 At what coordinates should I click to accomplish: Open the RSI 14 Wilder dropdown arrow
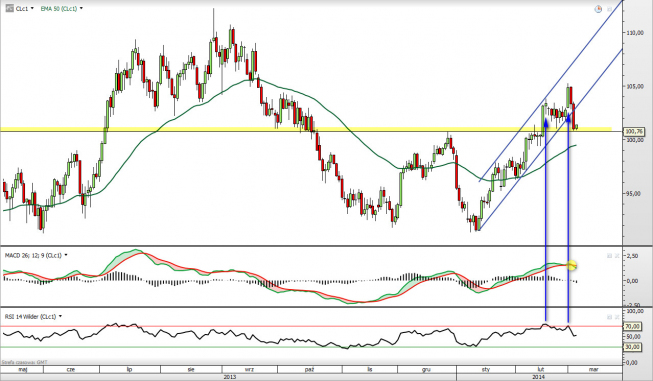click(x=60, y=316)
